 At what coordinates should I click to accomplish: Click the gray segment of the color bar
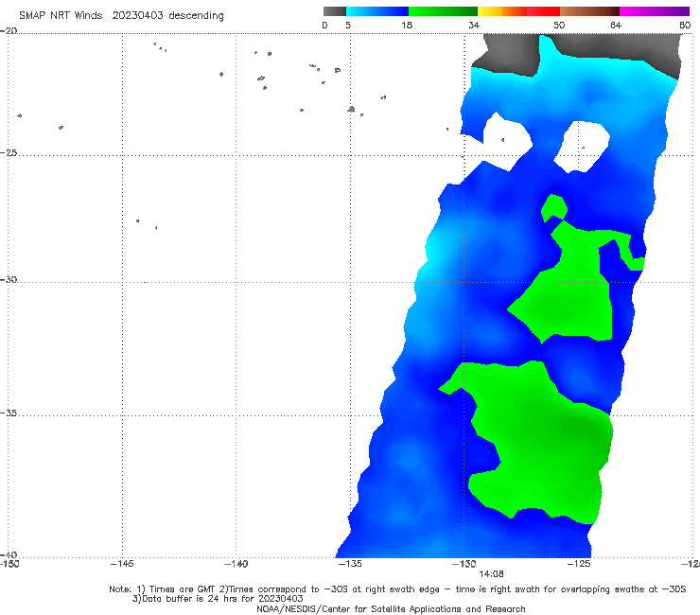334,11
